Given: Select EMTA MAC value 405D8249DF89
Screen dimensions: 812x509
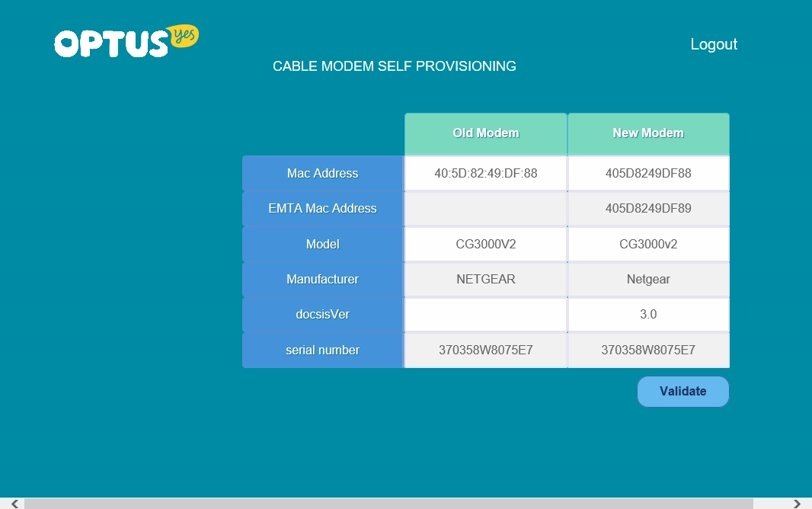Looking at the screenshot, I should [x=648, y=209].
